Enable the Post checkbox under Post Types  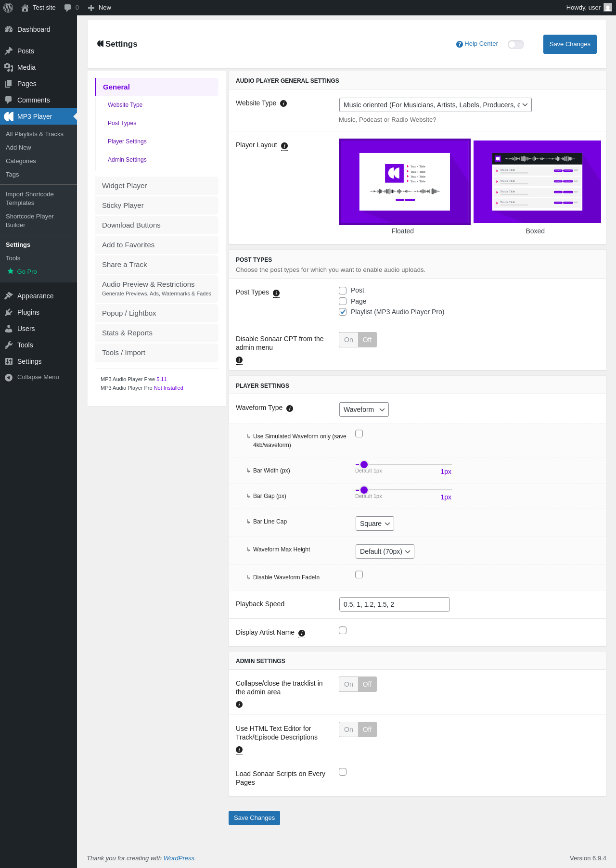pyautogui.click(x=343, y=291)
